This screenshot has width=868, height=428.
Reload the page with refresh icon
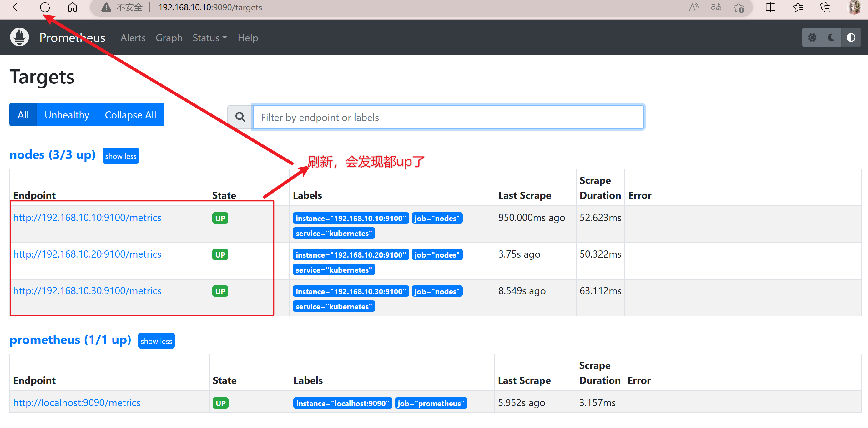point(45,7)
